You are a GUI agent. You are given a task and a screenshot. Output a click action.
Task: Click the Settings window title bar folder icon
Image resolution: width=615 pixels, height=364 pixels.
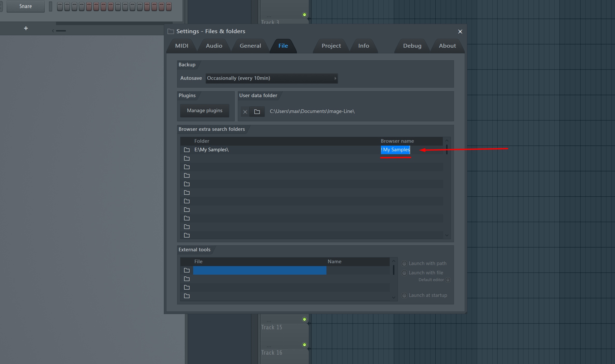pos(171,31)
